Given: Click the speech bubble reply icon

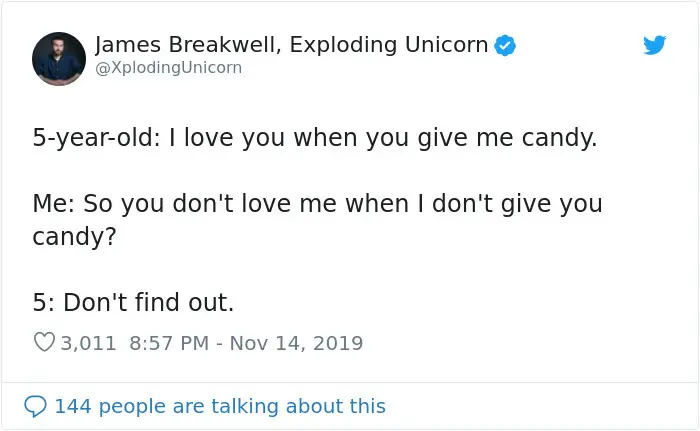Looking at the screenshot, I should coord(36,406).
